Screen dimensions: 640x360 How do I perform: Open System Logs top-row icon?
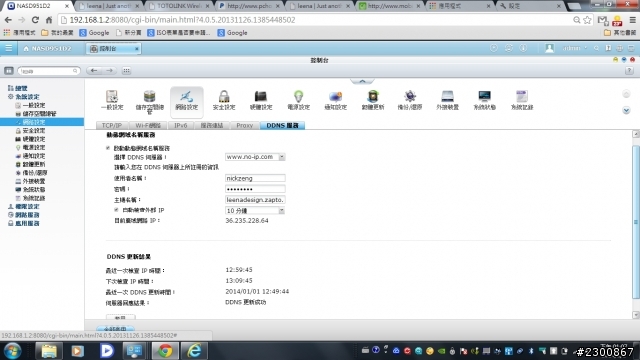pyautogui.click(x=522, y=100)
